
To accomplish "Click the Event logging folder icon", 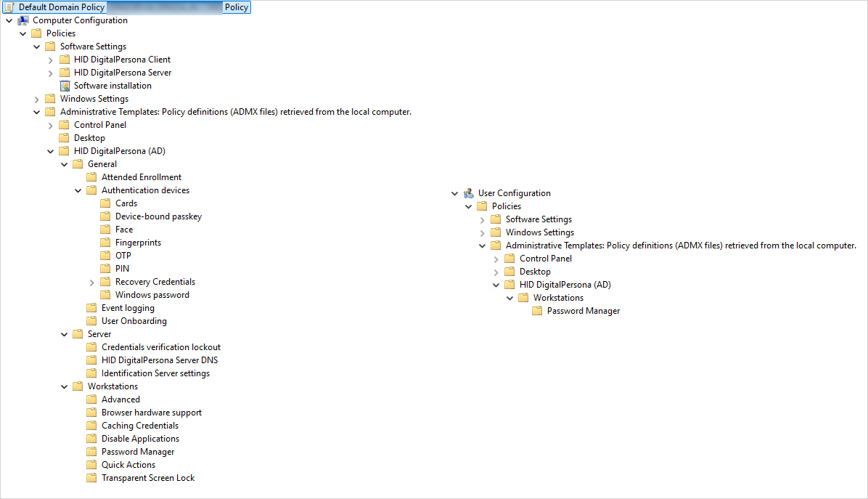I will [x=91, y=308].
